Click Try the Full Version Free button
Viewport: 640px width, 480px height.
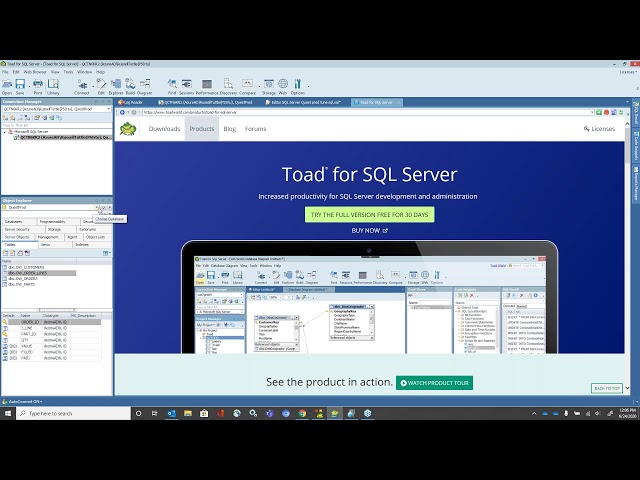coord(369,215)
